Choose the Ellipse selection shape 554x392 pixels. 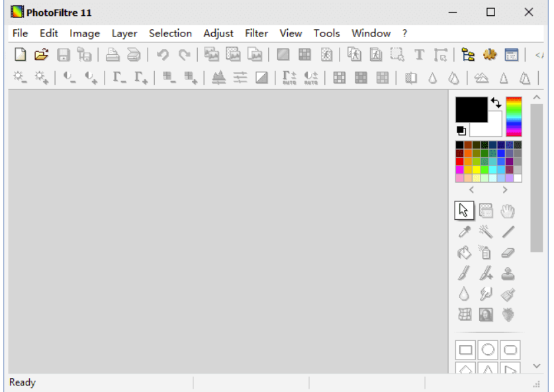488,350
